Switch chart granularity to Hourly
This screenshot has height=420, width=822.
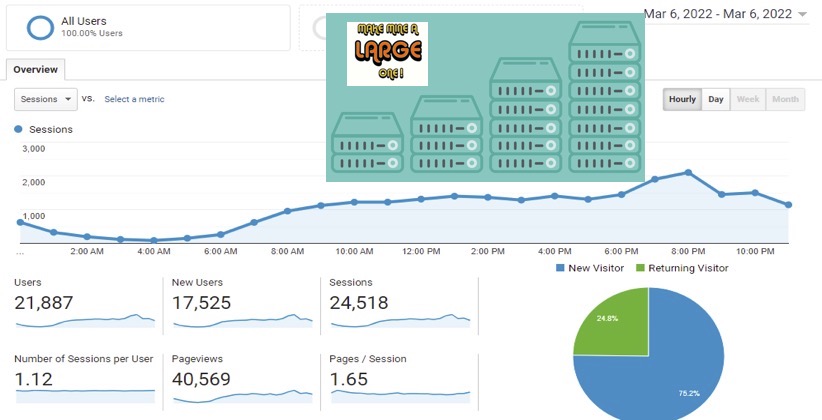click(x=682, y=99)
